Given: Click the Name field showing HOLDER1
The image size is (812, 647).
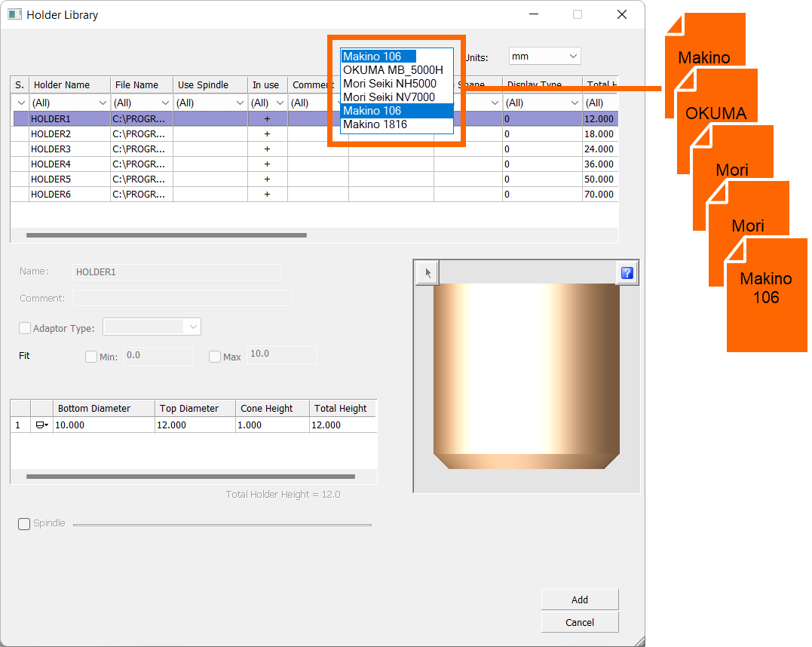Looking at the screenshot, I should pyautogui.click(x=177, y=272).
